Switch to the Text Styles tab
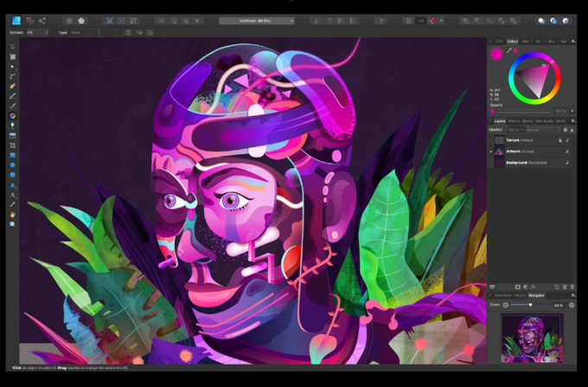Viewport: 588px width, 387px height. (x=544, y=121)
